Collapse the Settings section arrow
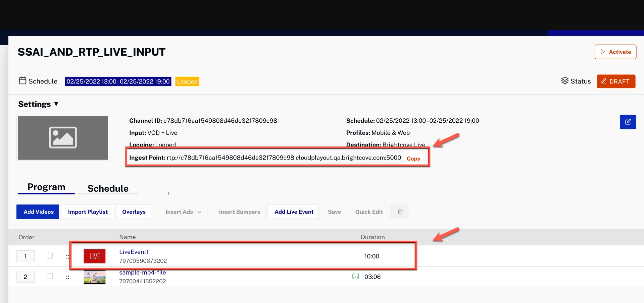Screen dimensions: 644x303 coord(56,104)
